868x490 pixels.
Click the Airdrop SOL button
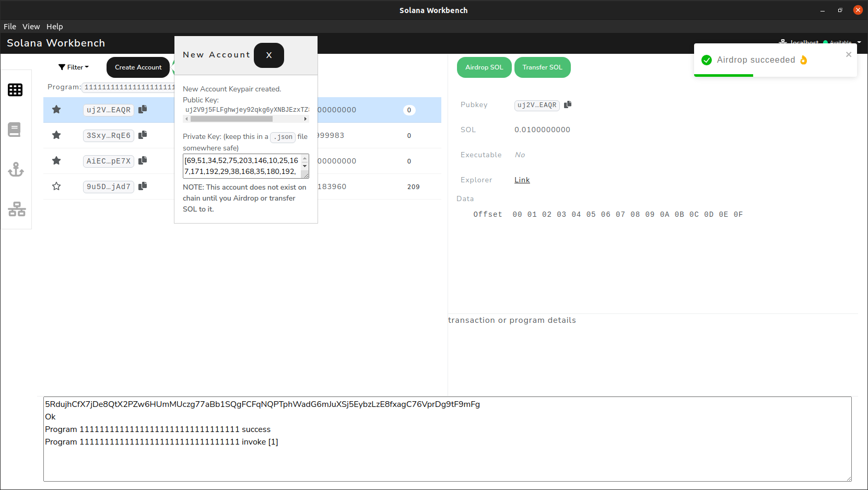[x=484, y=67]
